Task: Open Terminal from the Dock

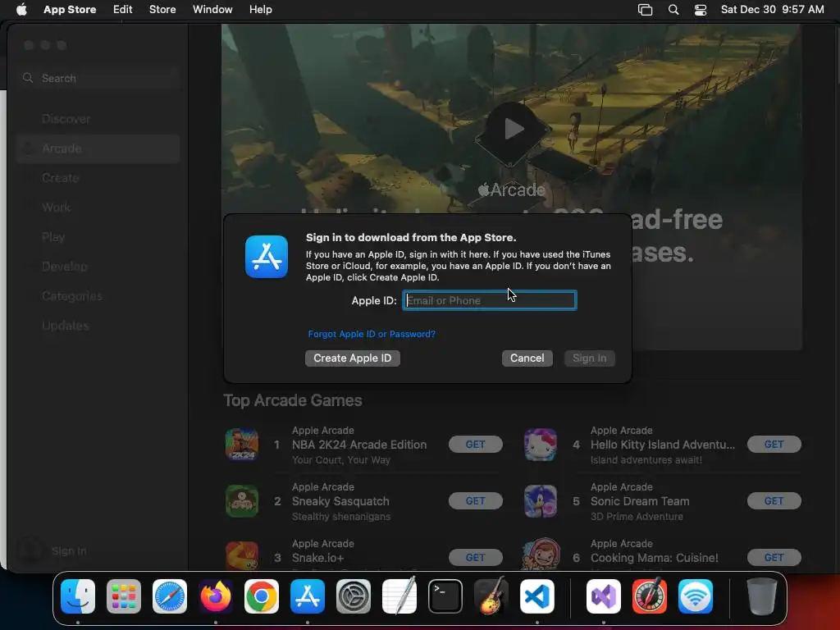Action: point(445,596)
